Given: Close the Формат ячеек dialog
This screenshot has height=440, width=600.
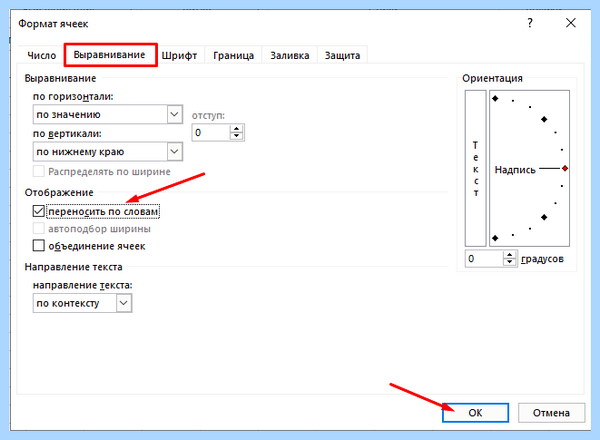Looking at the screenshot, I should [571, 23].
